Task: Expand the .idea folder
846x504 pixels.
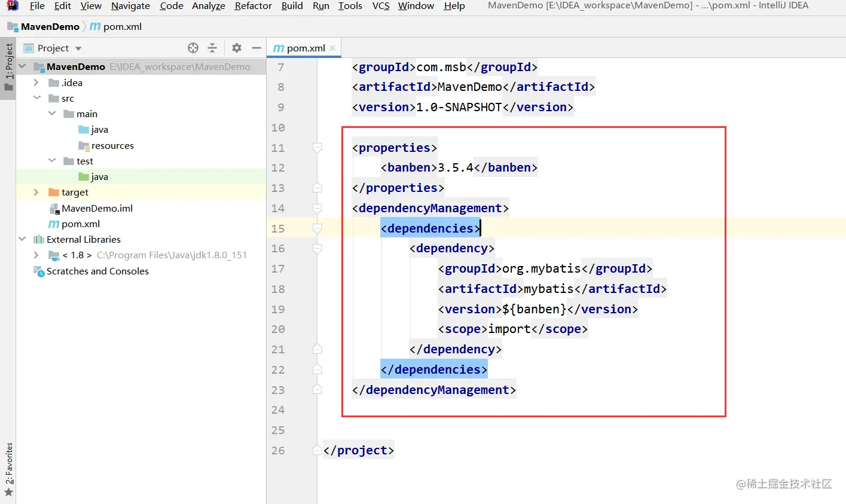Action: coord(36,83)
